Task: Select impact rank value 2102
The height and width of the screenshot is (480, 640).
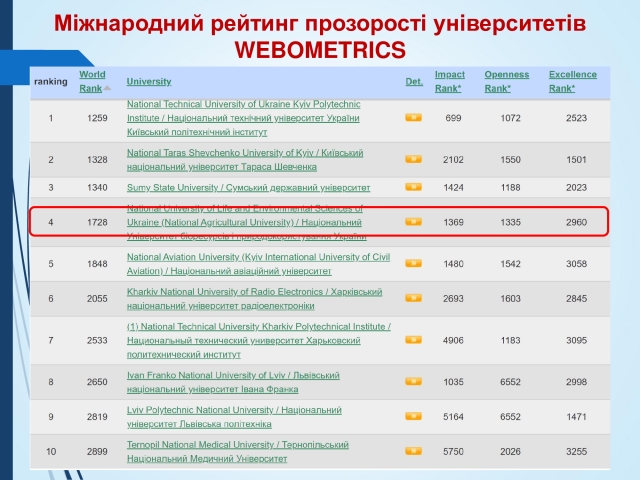Action: click(x=453, y=160)
